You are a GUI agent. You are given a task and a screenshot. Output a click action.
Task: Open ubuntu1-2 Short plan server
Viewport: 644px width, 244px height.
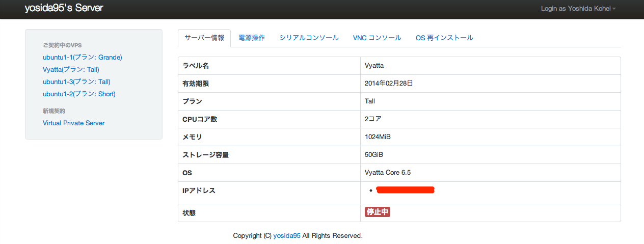pos(79,94)
